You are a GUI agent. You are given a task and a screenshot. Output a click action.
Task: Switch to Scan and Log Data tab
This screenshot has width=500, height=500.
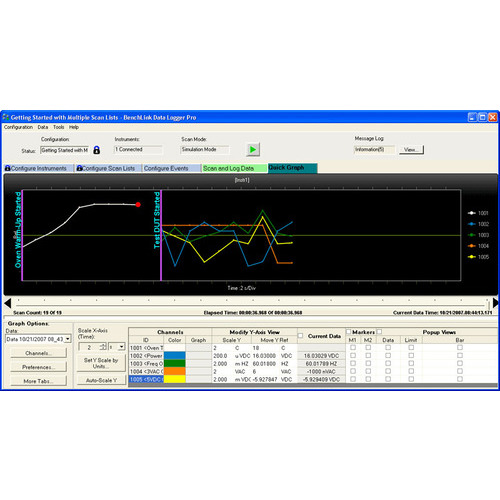(234, 168)
